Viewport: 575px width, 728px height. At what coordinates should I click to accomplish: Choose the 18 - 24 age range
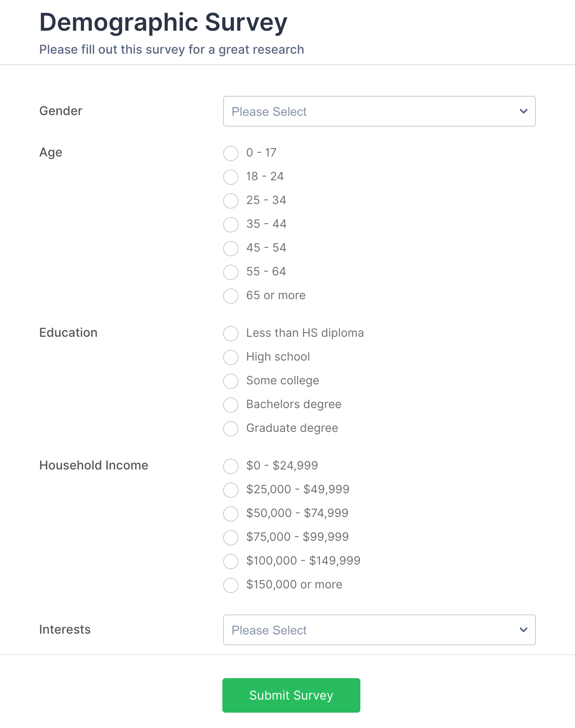pos(231,177)
